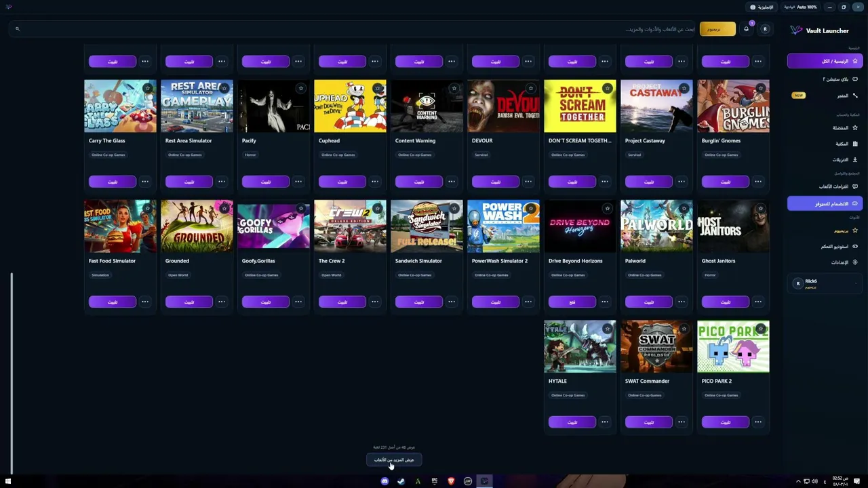Image resolution: width=868 pixels, height=488 pixels.
Task: Open Favorites (المفضلة) in the sidebar
Action: point(825,127)
